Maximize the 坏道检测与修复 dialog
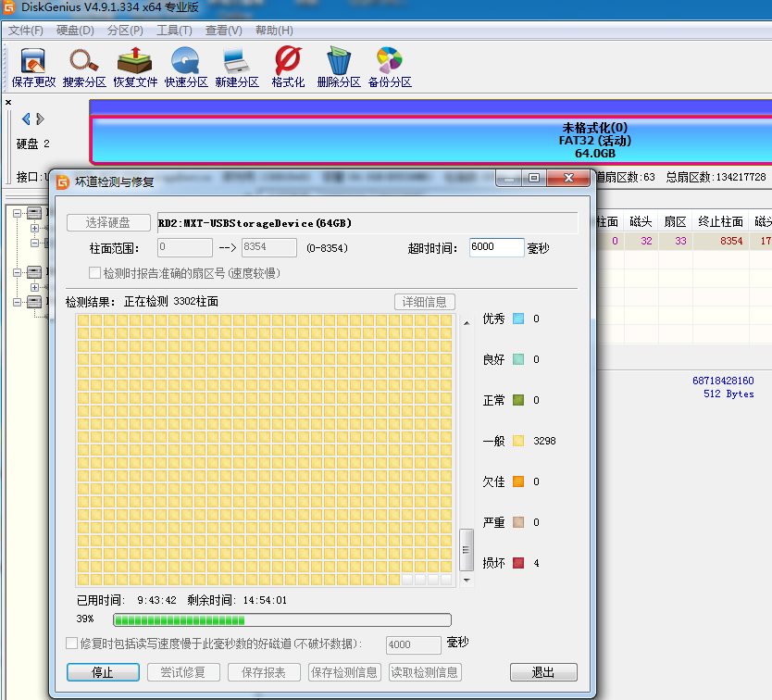 [534, 178]
